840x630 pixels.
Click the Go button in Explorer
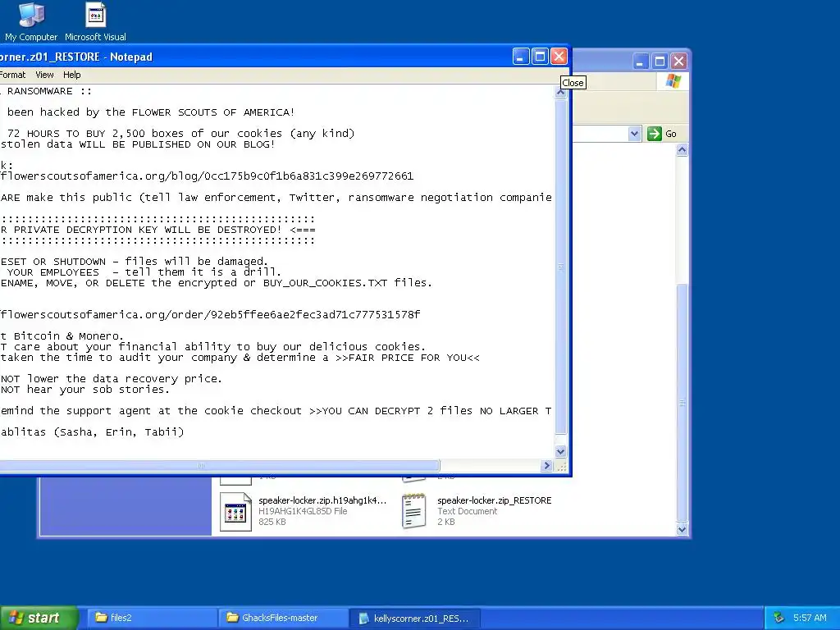pyautogui.click(x=662, y=134)
